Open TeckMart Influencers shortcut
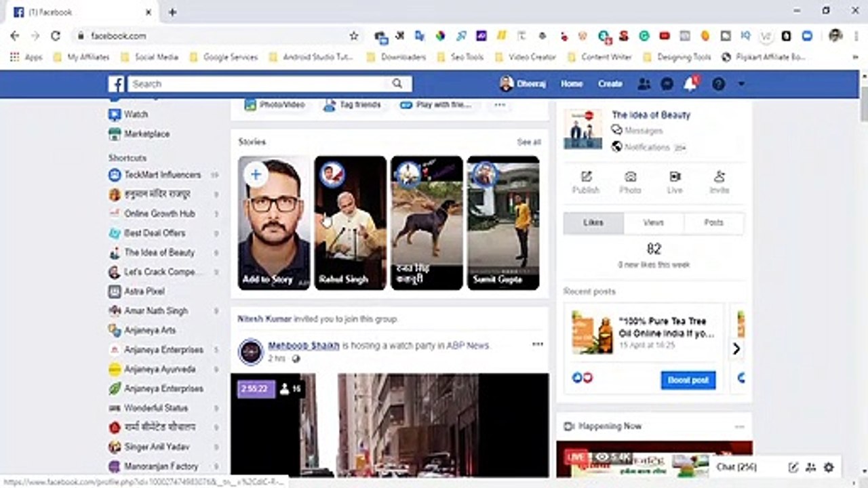This screenshot has width=868, height=488. [162, 175]
